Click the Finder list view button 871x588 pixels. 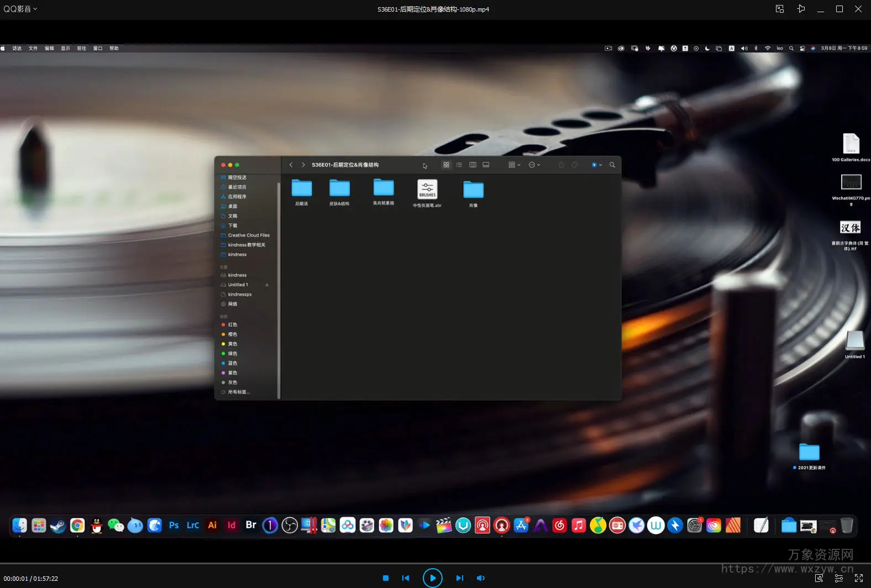pyautogui.click(x=459, y=165)
